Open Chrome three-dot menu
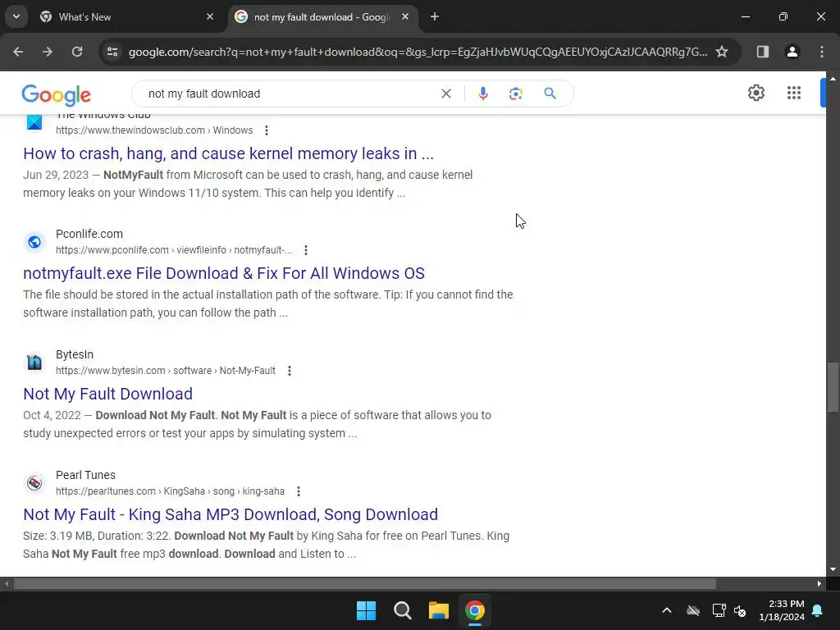840x630 pixels. coord(822,52)
